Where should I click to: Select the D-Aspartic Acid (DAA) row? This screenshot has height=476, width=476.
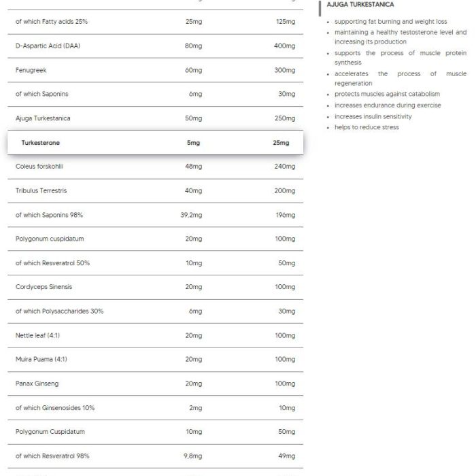click(x=155, y=46)
